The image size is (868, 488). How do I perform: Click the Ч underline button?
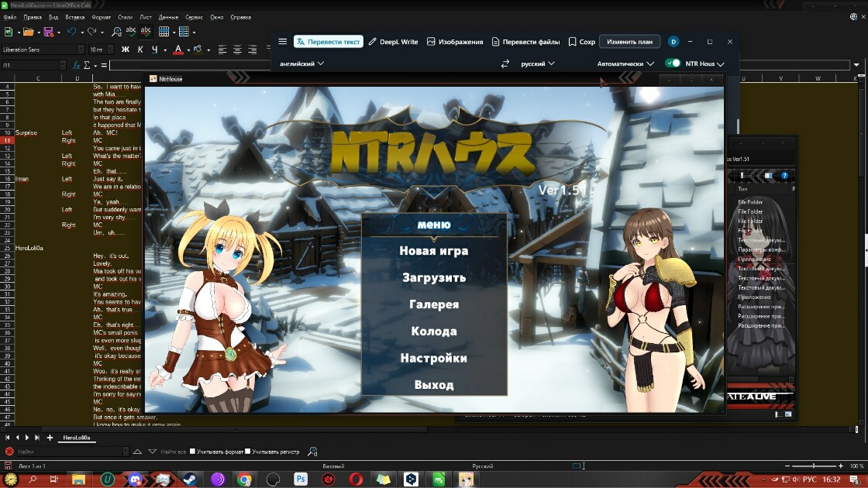pos(154,50)
